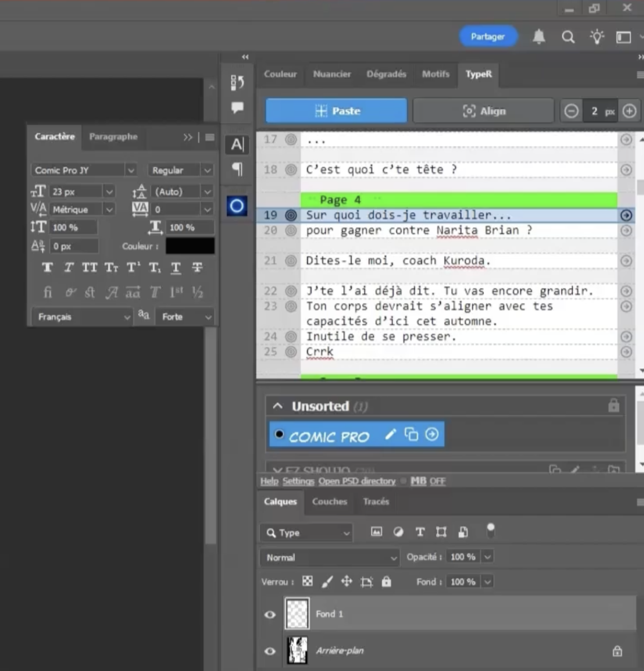The image size is (644, 671).
Task: Open the Français language dropdown
Action: [82, 316]
